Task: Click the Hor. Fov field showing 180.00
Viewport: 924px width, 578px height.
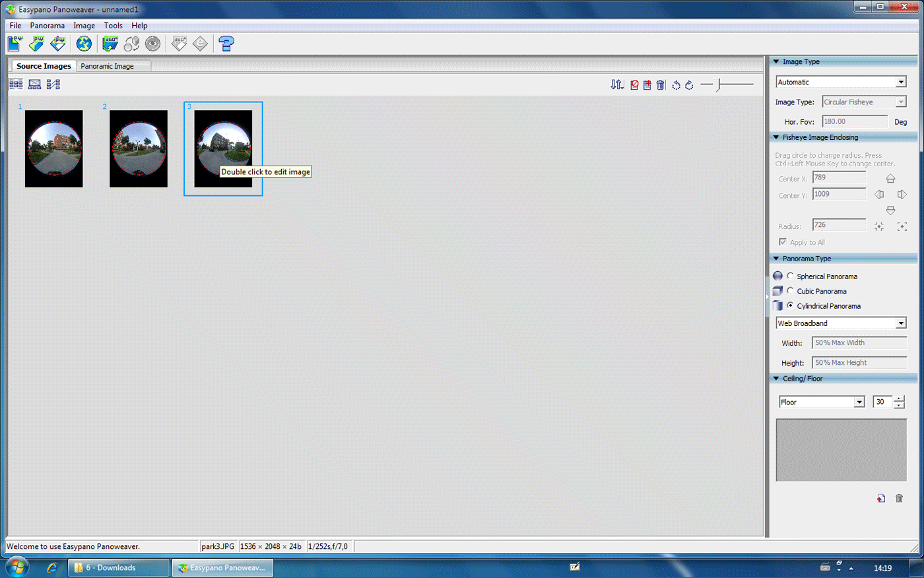Action: (x=855, y=121)
